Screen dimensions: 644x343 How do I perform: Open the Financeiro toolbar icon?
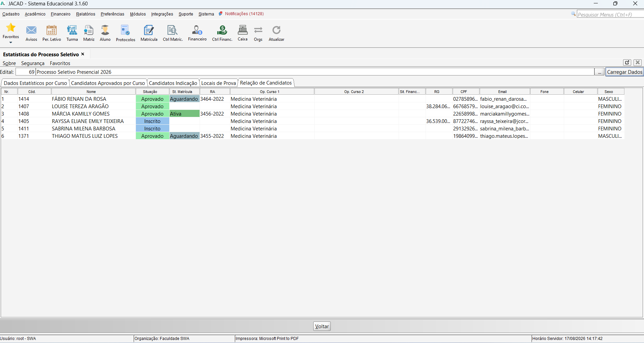pos(197,30)
